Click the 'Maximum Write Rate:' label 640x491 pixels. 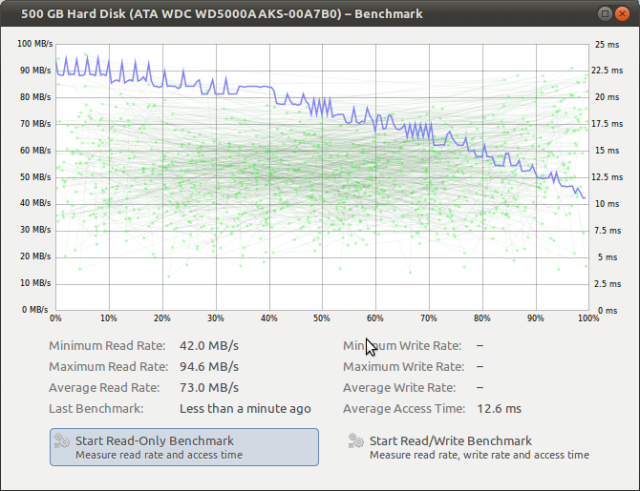point(404,367)
